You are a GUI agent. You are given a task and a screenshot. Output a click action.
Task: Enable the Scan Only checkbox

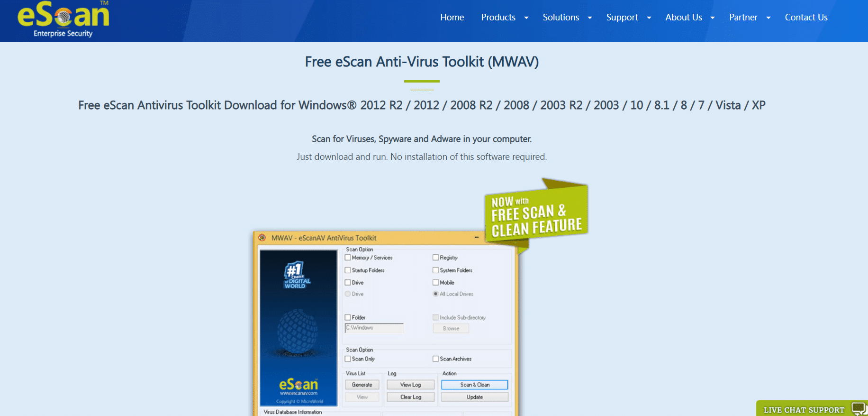pos(348,359)
